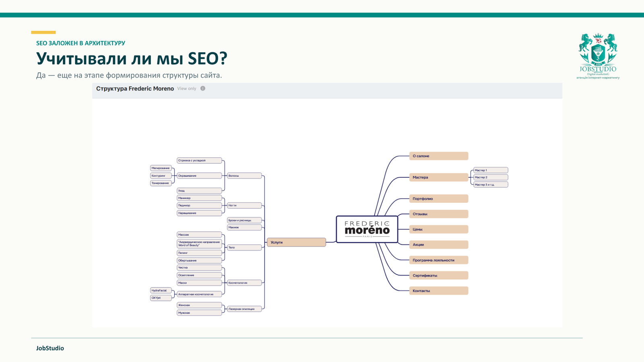Click the Контуринг node
Screen dimensions: 644x362
coord(161,176)
